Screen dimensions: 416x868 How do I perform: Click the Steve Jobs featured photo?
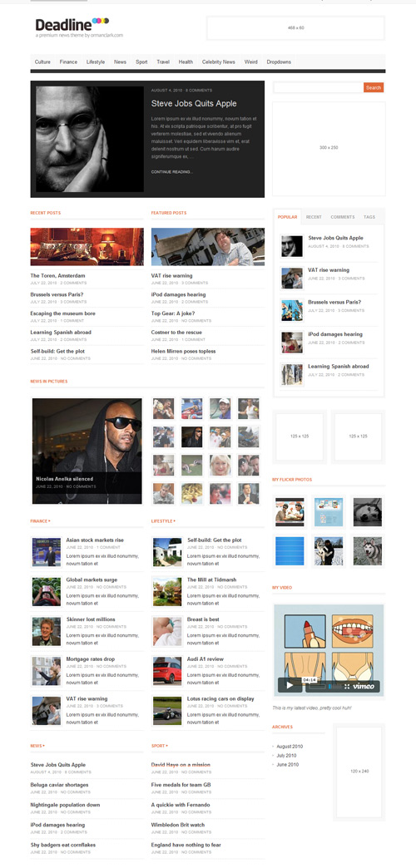(x=90, y=139)
